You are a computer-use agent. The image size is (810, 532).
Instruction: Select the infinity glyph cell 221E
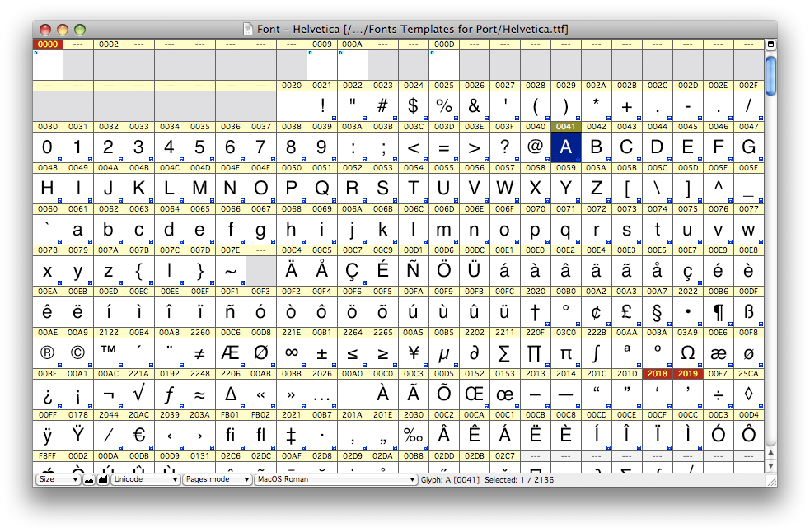(292, 352)
